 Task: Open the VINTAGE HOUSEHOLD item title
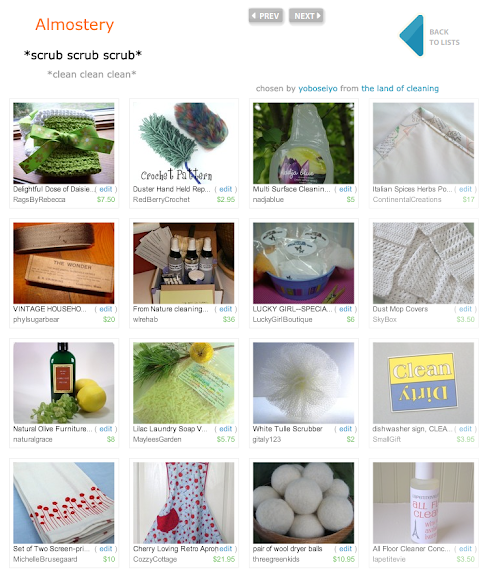[50, 309]
